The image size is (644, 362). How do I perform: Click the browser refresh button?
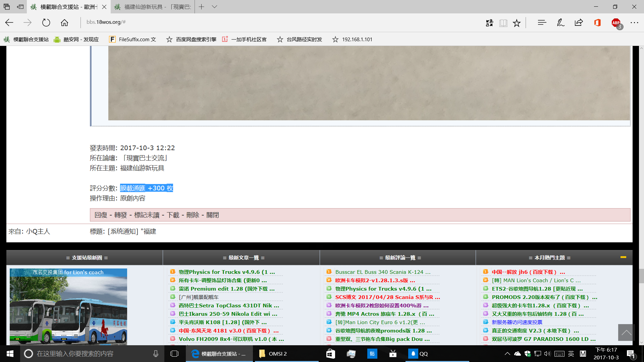pyautogui.click(x=46, y=22)
